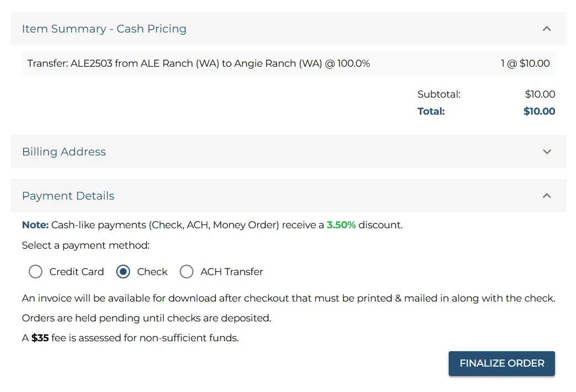576x392 pixels.
Task: Click the Finalize Order button
Action: [502, 363]
